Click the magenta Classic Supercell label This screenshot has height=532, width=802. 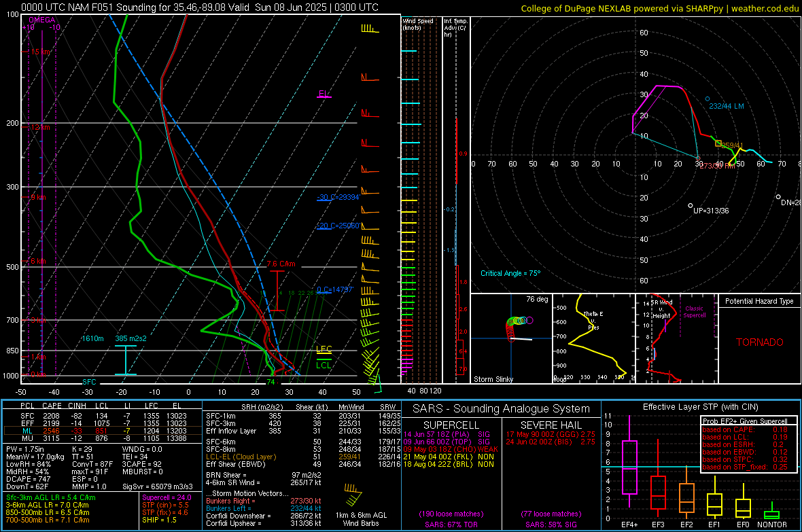click(x=694, y=312)
